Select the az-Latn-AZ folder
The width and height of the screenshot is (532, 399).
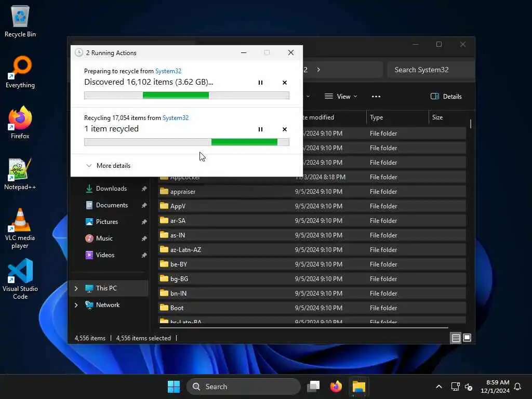(x=312, y=250)
